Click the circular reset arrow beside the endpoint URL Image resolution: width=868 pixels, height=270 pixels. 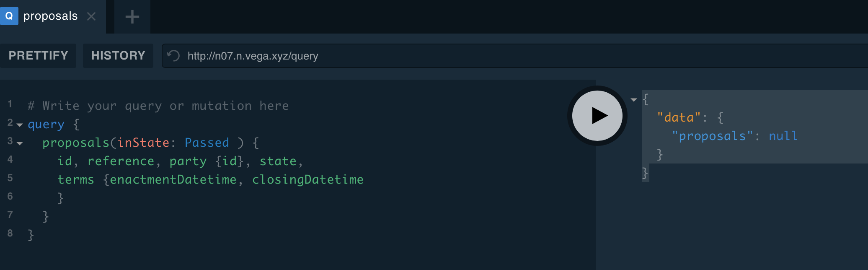point(173,55)
